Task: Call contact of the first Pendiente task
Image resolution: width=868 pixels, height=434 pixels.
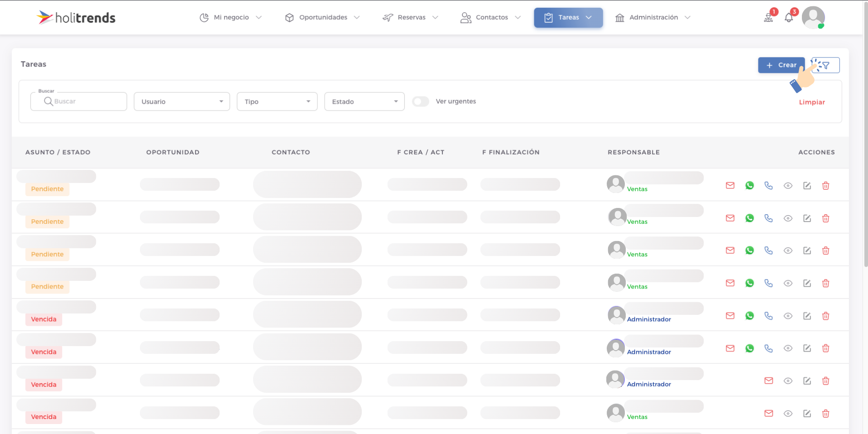Action: point(768,185)
